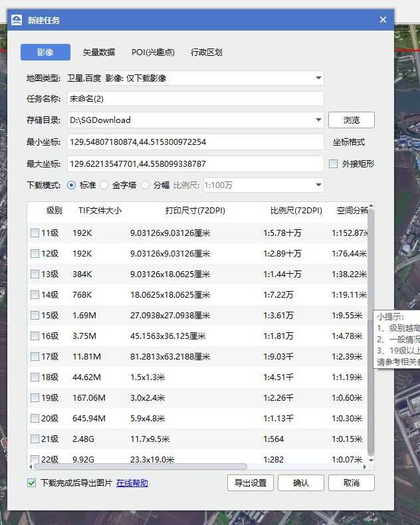Click the right arrow of horizontal scrollbar

(x=364, y=467)
